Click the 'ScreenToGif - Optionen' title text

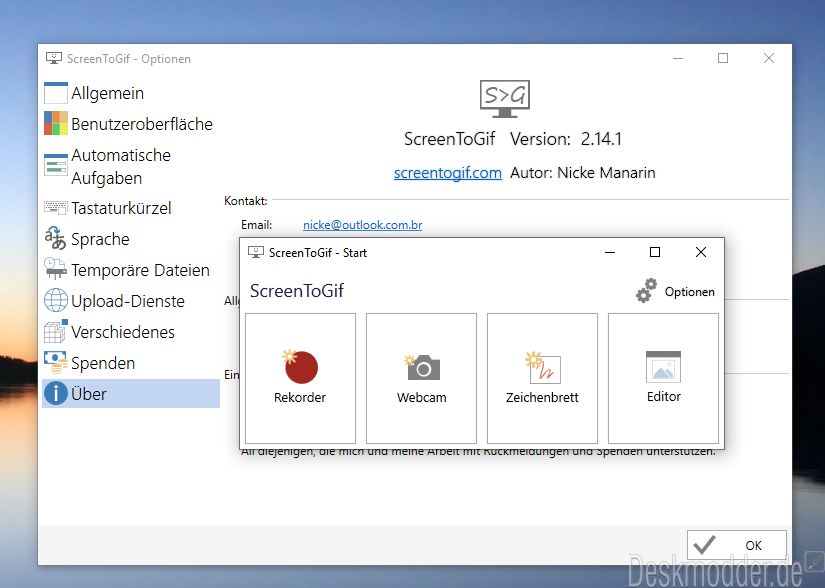click(129, 59)
